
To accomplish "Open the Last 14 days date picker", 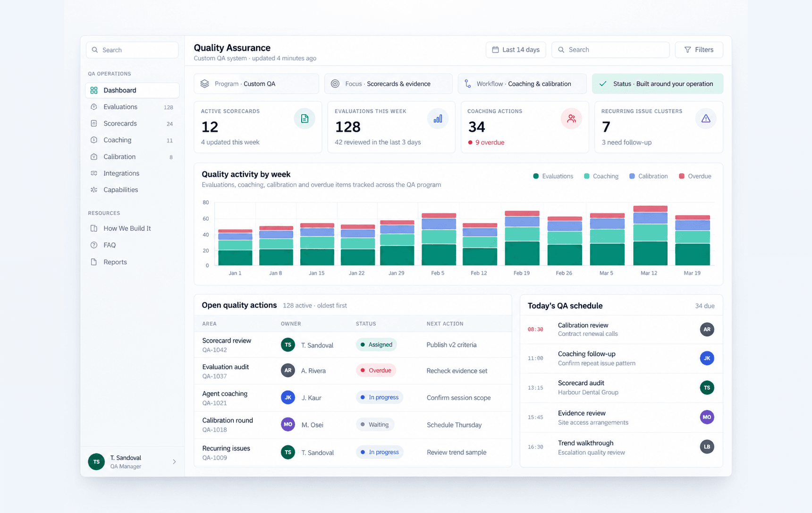I will pos(516,50).
